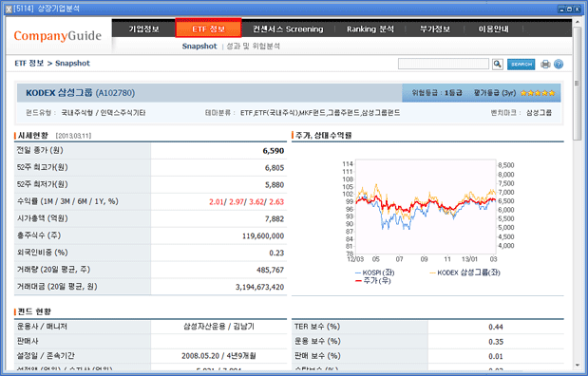Open the 컨센서스 Screening tab
The height and width of the screenshot is (376, 588).
tap(288, 28)
